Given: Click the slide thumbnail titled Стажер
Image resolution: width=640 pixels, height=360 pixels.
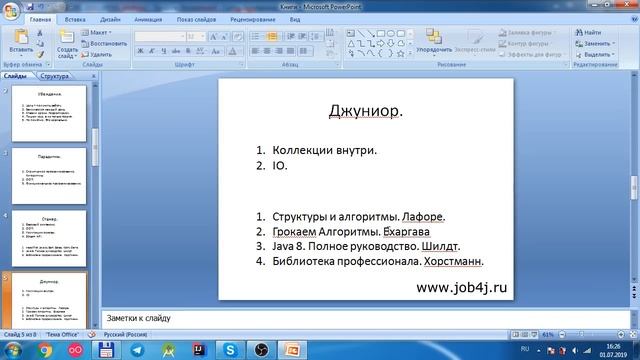Looking at the screenshot, I should point(49,238).
